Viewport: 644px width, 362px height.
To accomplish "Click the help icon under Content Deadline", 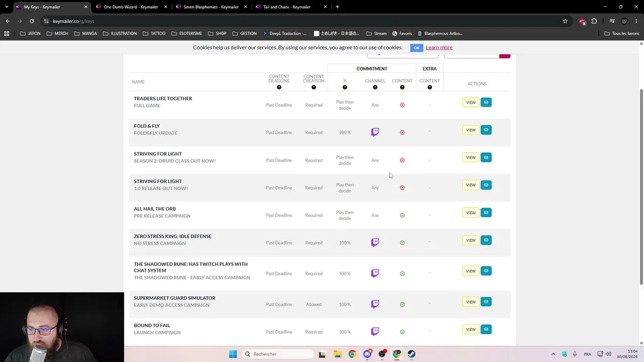I will [279, 87].
